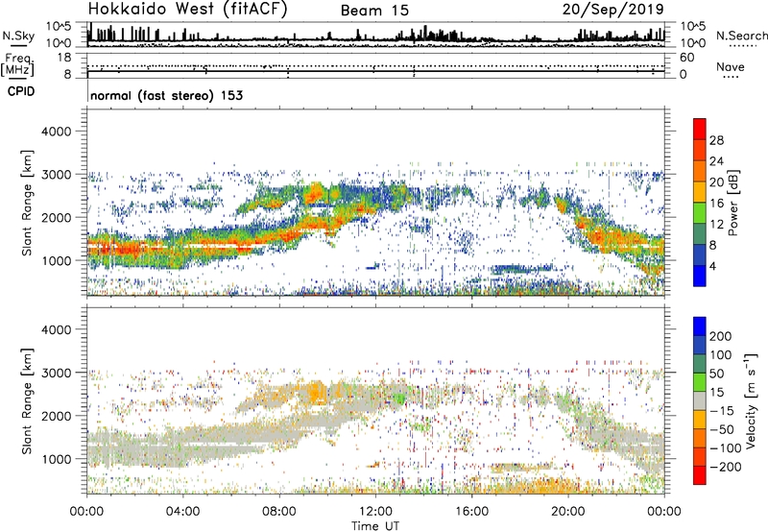Image resolution: width=768 pixels, height=532 pixels.
Task: Click the '28' tick on Power colorbar
Action: tap(716, 140)
